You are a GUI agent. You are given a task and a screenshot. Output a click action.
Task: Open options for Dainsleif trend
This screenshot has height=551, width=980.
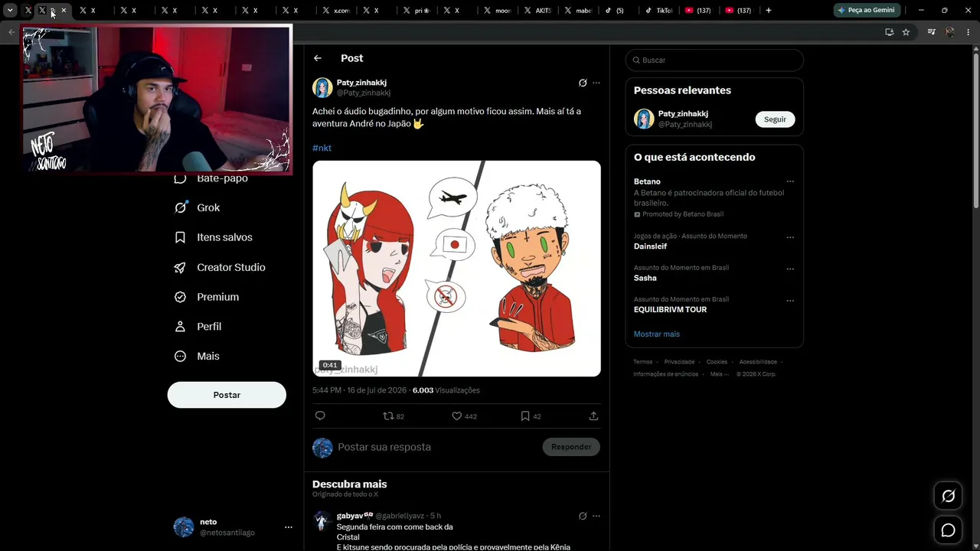[x=790, y=237]
